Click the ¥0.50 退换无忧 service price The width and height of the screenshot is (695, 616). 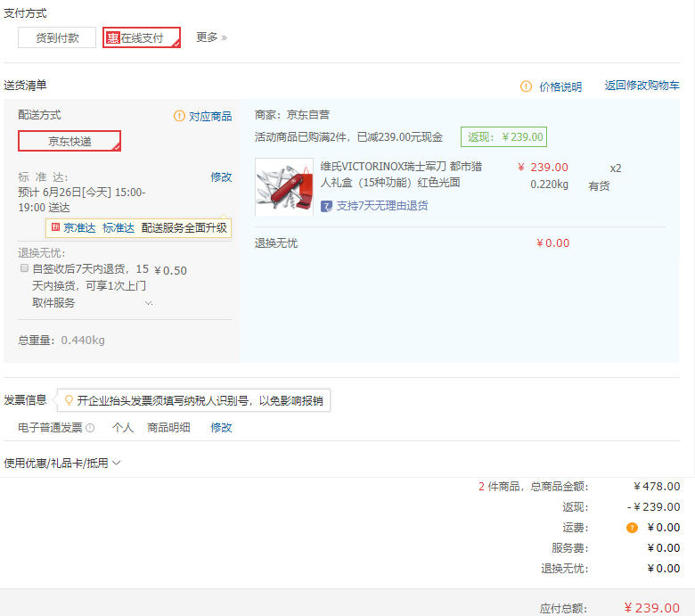point(171,270)
